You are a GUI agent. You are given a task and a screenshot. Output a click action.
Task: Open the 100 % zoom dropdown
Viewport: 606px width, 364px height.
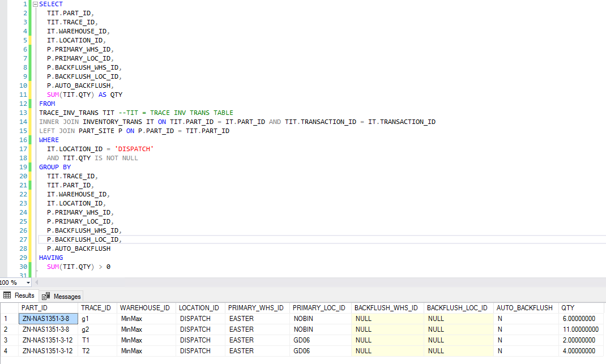28,282
